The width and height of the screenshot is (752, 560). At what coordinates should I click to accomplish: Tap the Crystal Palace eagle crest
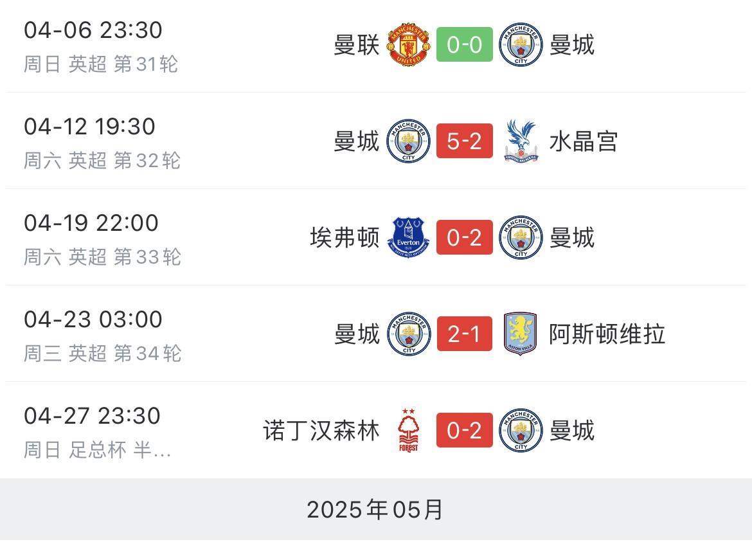521,141
